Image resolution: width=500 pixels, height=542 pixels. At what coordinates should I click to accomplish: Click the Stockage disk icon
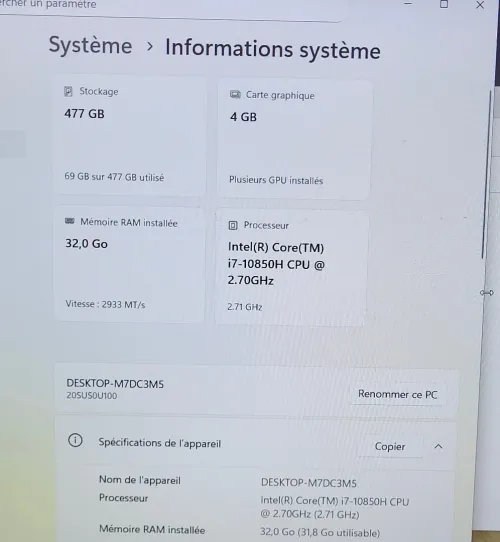point(68,92)
